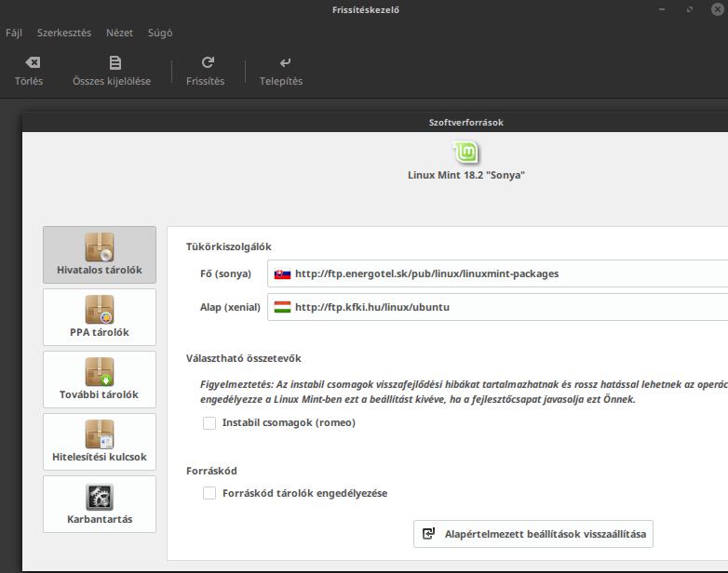Image resolution: width=728 pixels, height=573 pixels.
Task: Click the Törlés (clear) toolbar icon
Action: click(33, 62)
